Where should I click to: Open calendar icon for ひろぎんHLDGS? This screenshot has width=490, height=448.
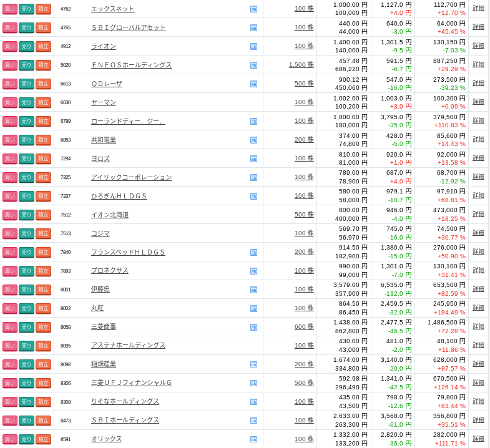click(x=254, y=196)
